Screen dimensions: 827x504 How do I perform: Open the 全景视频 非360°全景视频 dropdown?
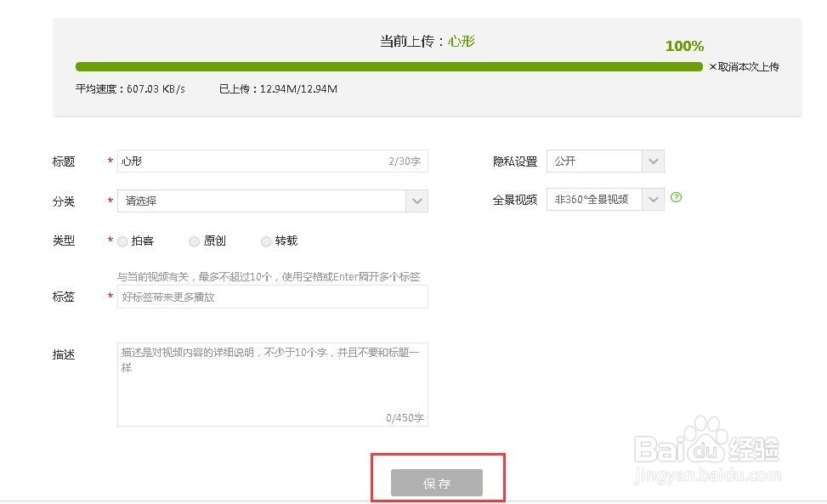click(605, 199)
